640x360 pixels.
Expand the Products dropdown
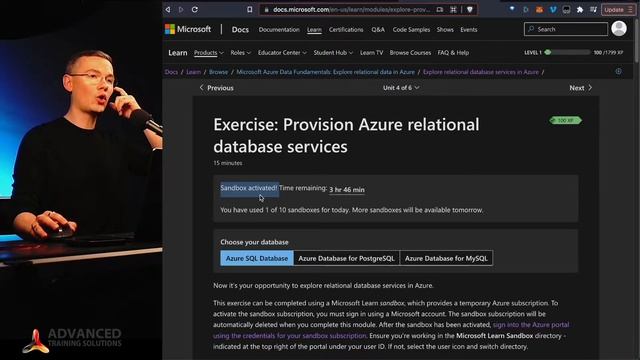point(209,53)
